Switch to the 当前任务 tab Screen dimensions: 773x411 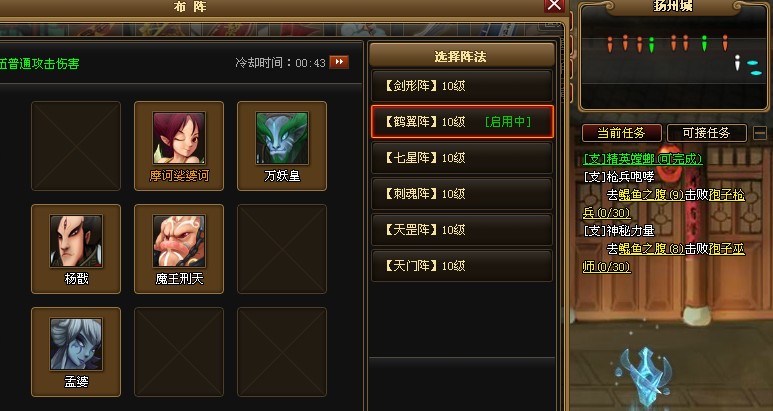click(x=621, y=133)
